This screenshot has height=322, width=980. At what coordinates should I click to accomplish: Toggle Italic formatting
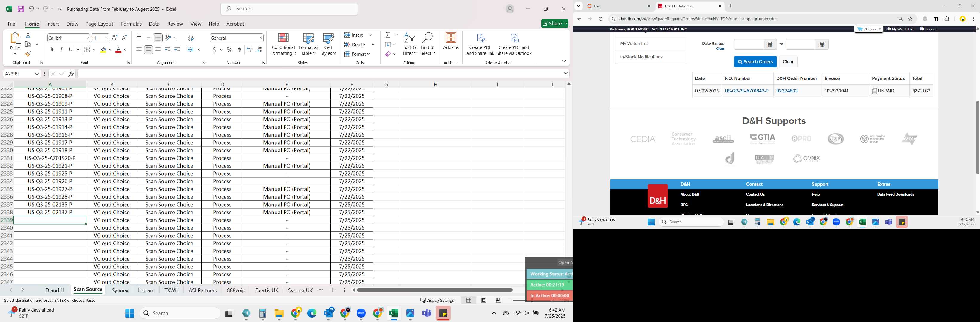[x=61, y=50]
